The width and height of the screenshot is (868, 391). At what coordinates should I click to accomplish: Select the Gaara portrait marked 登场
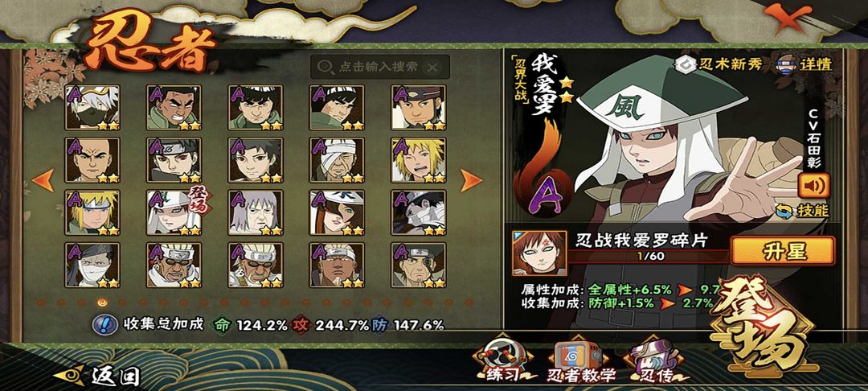click(x=174, y=212)
